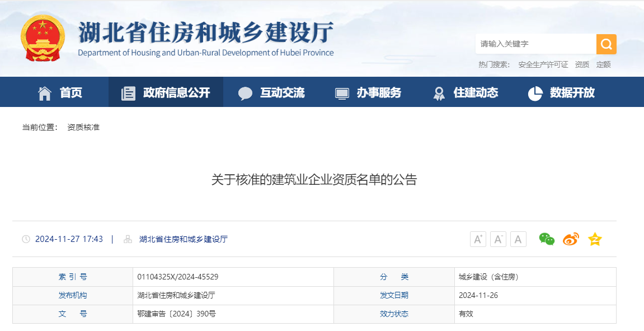The image size is (644, 331).
Task: Increase font size with the A+ button
Action: (x=478, y=239)
